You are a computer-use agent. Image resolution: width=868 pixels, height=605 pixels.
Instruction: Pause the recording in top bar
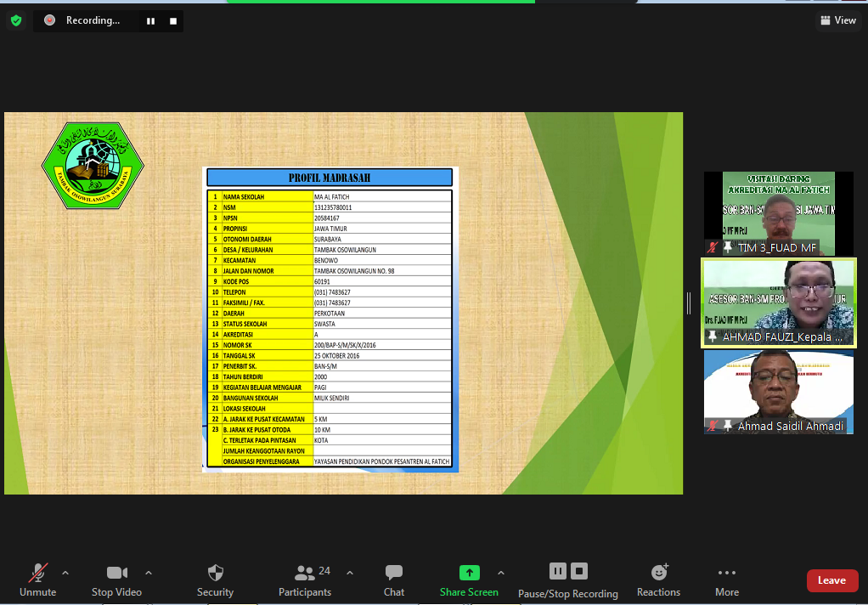pyautogui.click(x=150, y=21)
